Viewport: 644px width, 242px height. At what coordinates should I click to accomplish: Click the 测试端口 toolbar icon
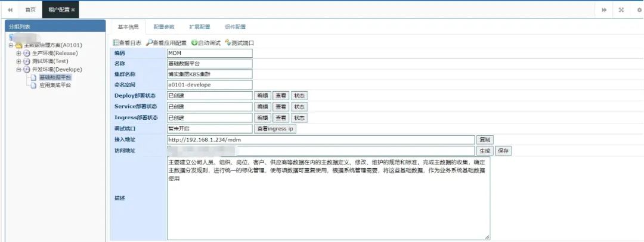click(228, 43)
